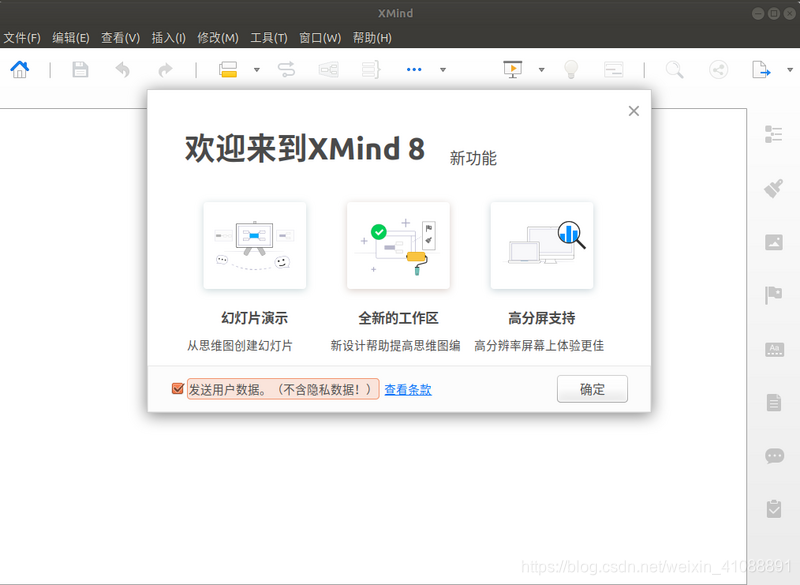Click the Boundary icon in toolbar

pyautogui.click(x=329, y=69)
